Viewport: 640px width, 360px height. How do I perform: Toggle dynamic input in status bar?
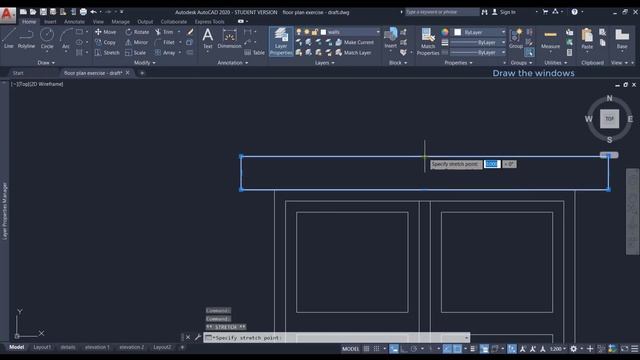394,349
